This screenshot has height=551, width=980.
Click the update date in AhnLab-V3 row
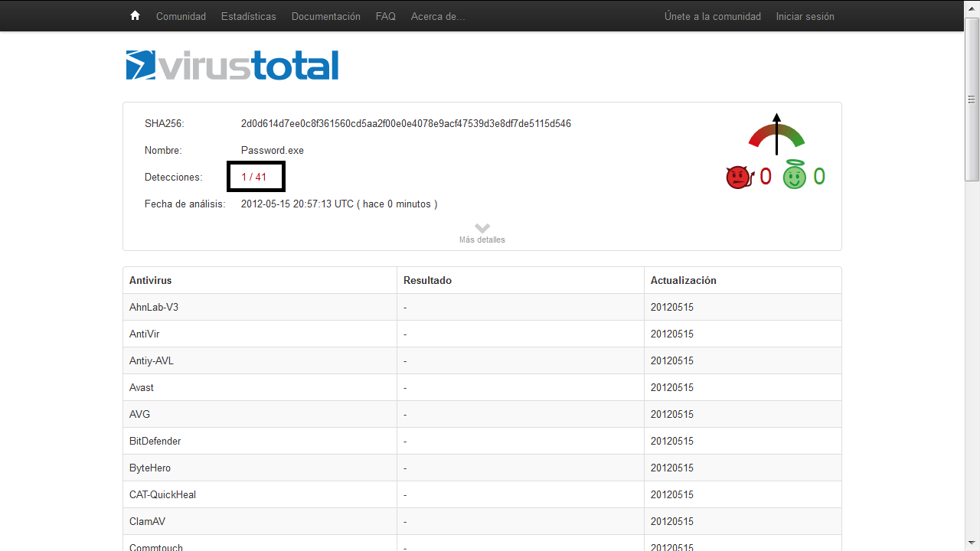[672, 307]
